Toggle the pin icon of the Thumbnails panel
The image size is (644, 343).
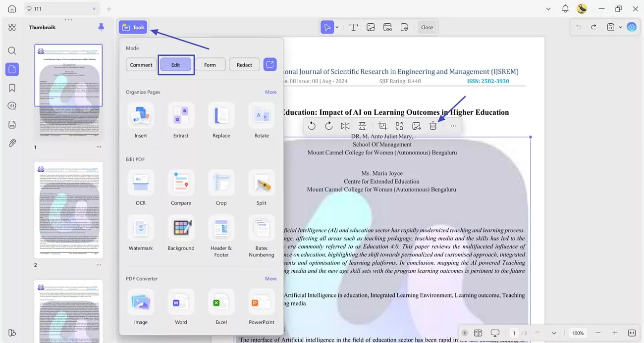click(x=101, y=27)
